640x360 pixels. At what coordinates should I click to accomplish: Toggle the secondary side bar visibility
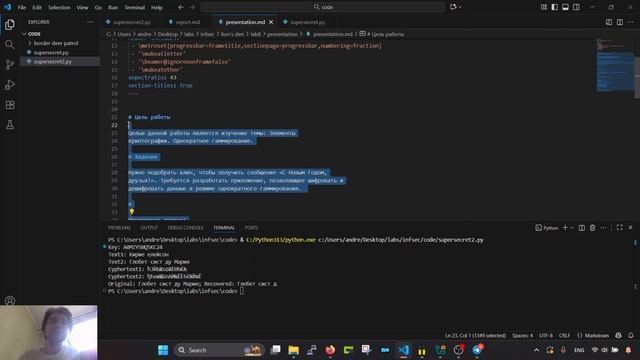coord(576,7)
